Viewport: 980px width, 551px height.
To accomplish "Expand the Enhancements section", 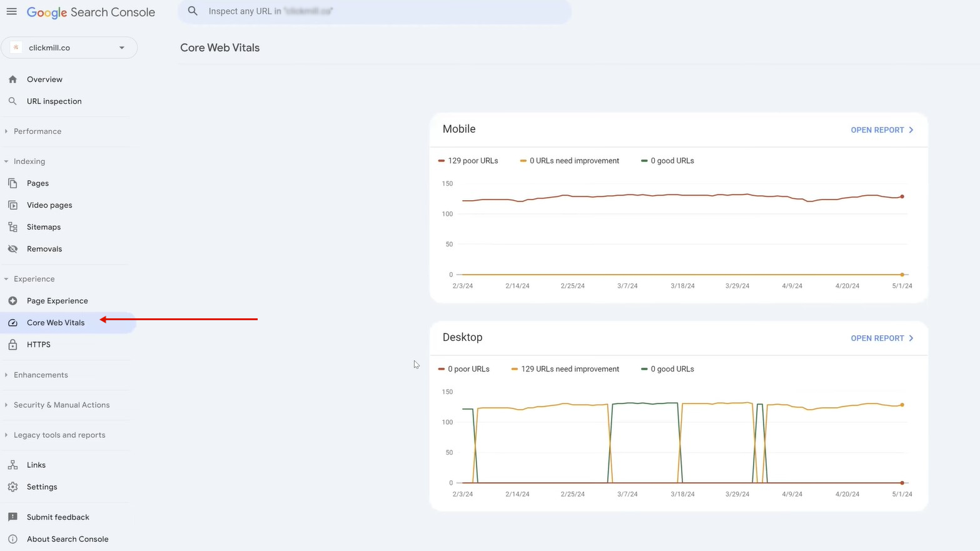I will click(x=41, y=375).
